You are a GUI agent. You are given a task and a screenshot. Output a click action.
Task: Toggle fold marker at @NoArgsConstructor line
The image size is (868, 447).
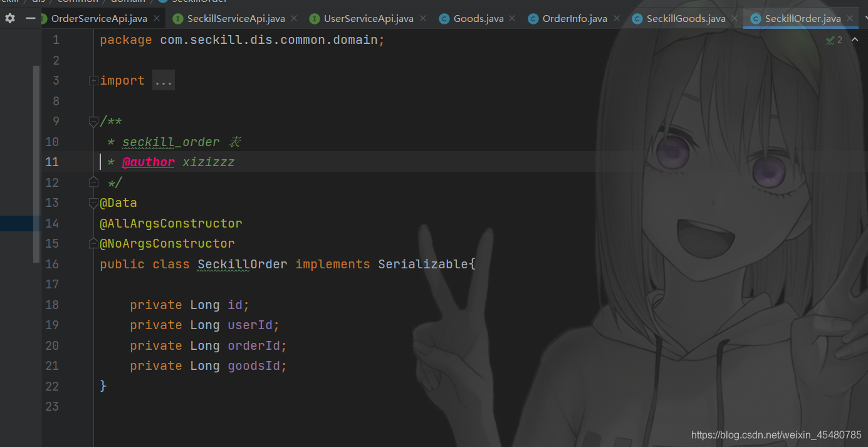(93, 243)
